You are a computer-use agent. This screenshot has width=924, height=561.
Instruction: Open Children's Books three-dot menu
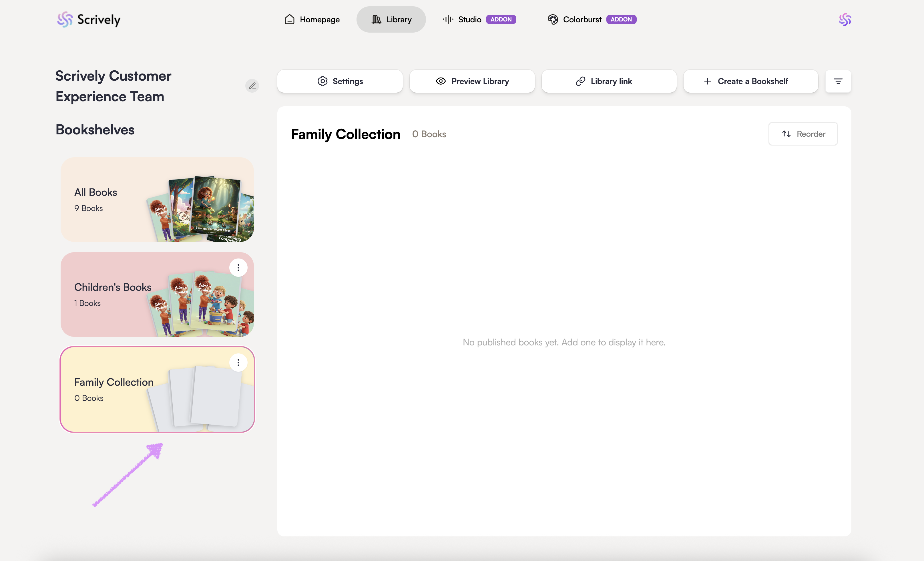(x=238, y=268)
